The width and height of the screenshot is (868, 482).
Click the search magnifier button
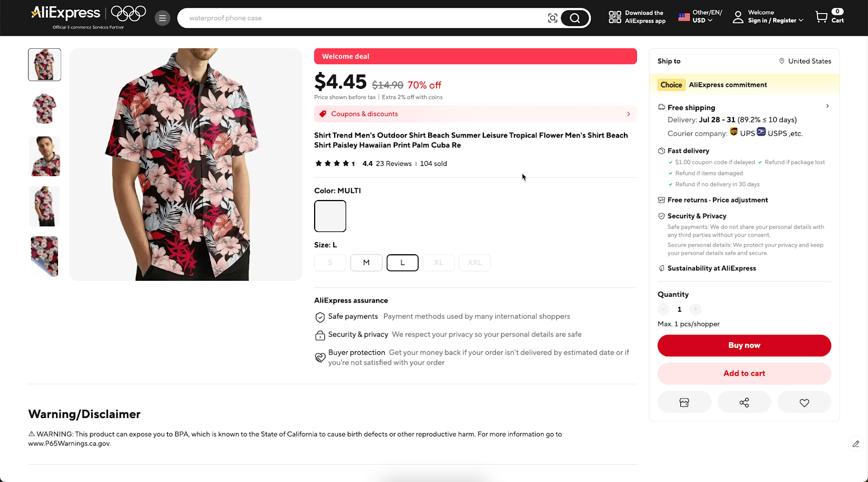pos(575,18)
